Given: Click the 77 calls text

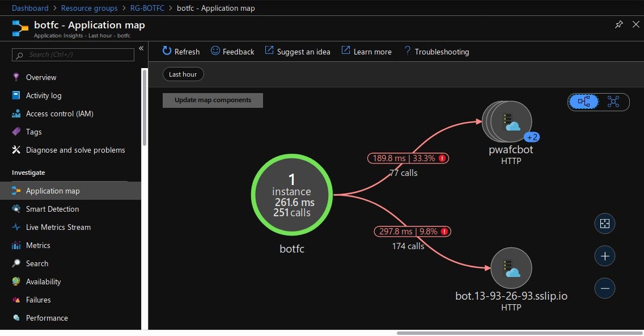Looking at the screenshot, I should tap(403, 173).
